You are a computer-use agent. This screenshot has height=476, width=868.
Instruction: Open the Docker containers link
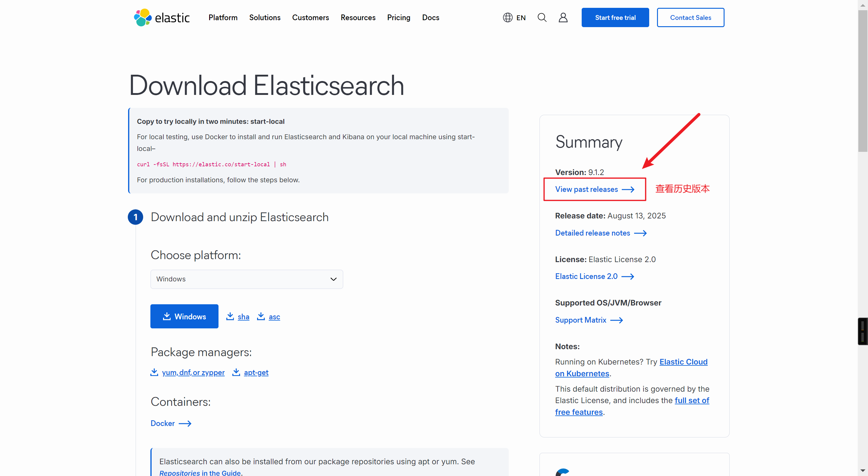click(x=162, y=424)
